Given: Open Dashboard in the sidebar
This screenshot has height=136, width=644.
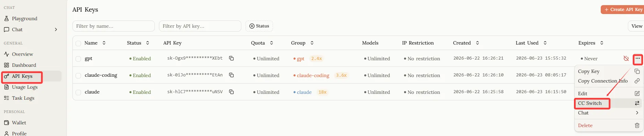Looking at the screenshot, I should coord(24,65).
